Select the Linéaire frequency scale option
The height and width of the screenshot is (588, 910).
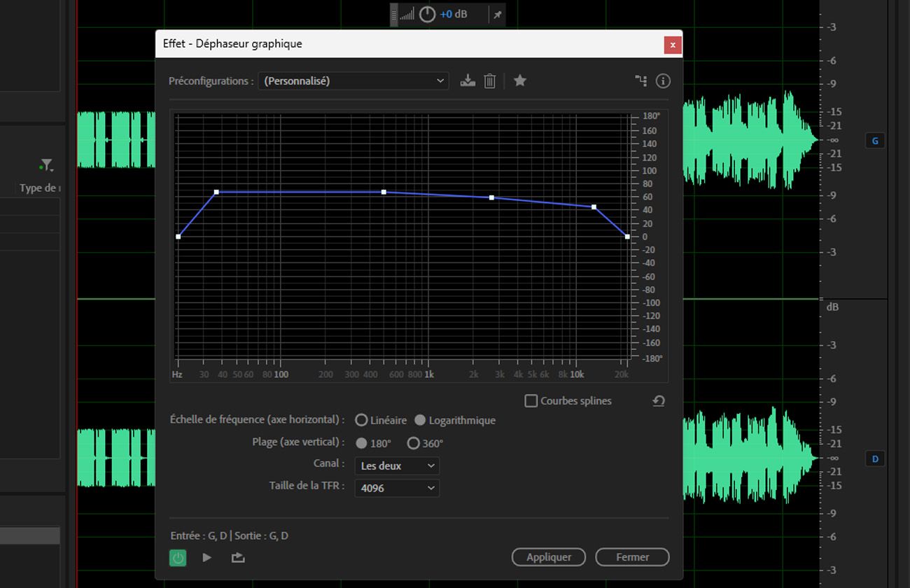[361, 420]
